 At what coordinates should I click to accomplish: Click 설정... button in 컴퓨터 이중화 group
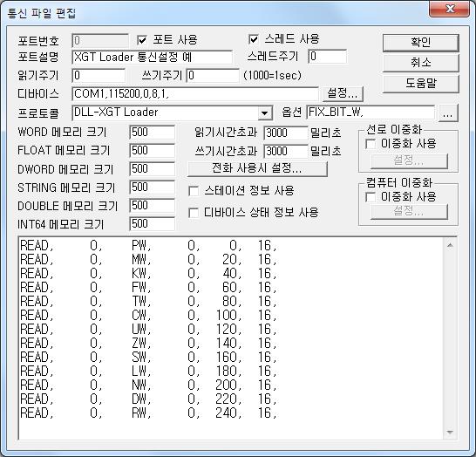[x=409, y=211]
